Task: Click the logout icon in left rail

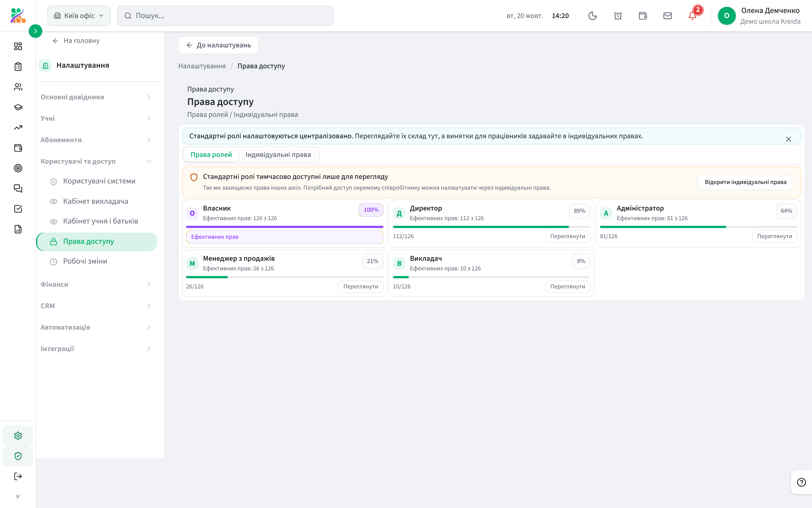Action: tap(18, 476)
